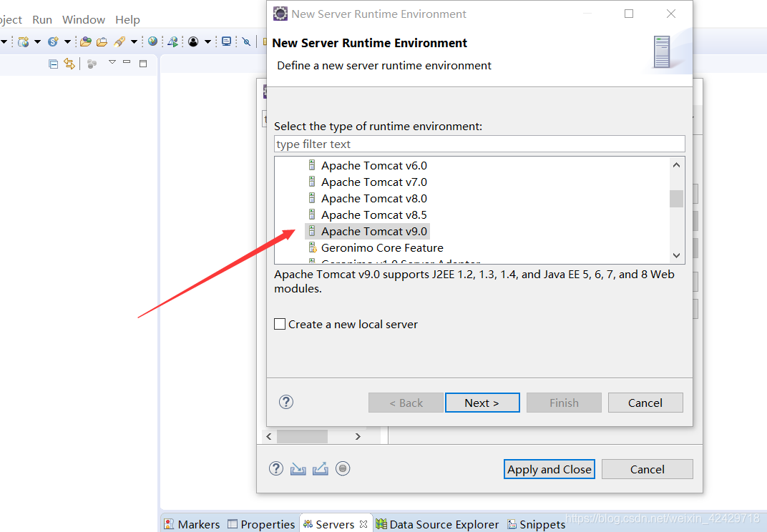Enable Create a new local server checkbox
Screen dimensions: 767x532
(x=280, y=324)
